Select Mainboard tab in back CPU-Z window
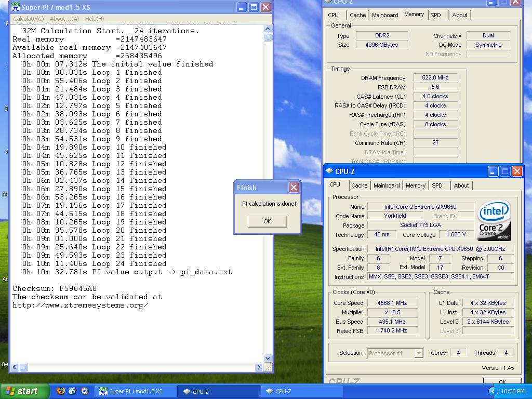The height and width of the screenshot is (399, 532). coord(385,15)
